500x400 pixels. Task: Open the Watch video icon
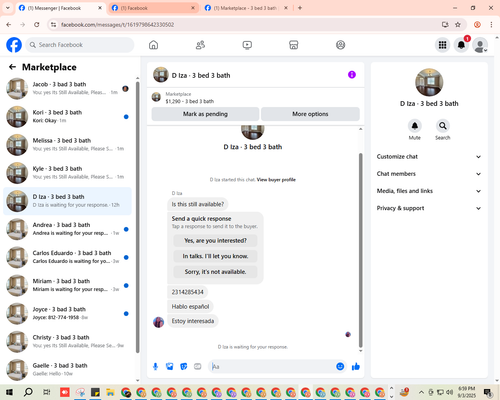[247, 45]
